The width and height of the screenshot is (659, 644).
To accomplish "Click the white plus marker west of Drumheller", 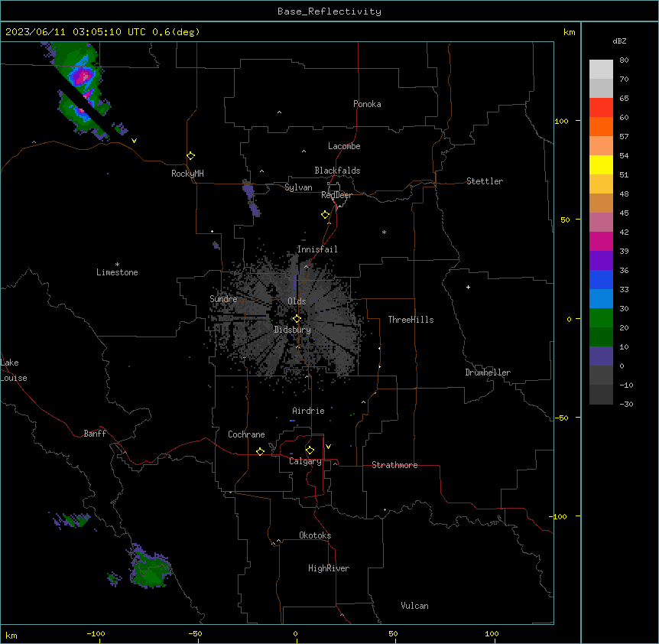I will coord(468,287).
